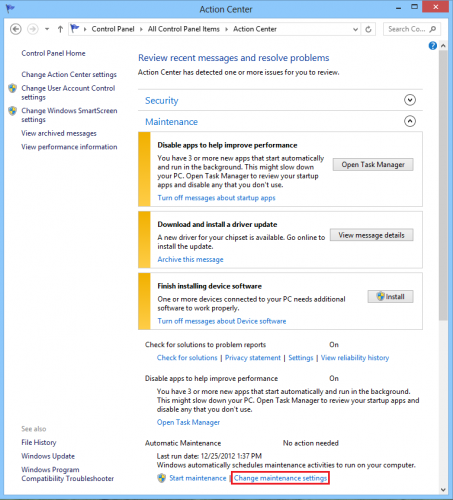Click the Action Center flag in address bar
The image size is (453, 500).
(x=75, y=29)
